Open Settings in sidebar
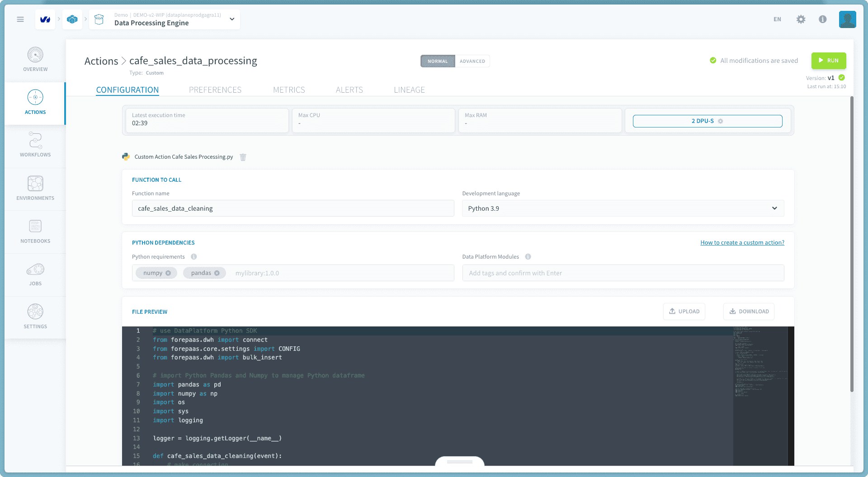868x477 pixels. tap(35, 317)
